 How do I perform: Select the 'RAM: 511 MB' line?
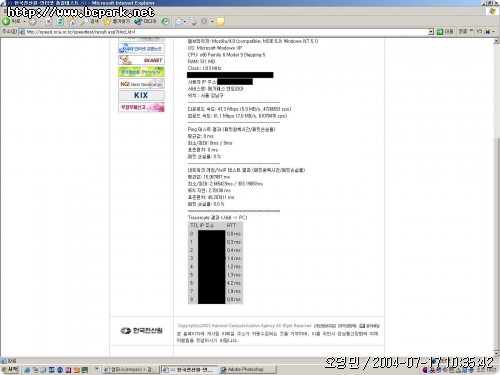tap(201, 62)
